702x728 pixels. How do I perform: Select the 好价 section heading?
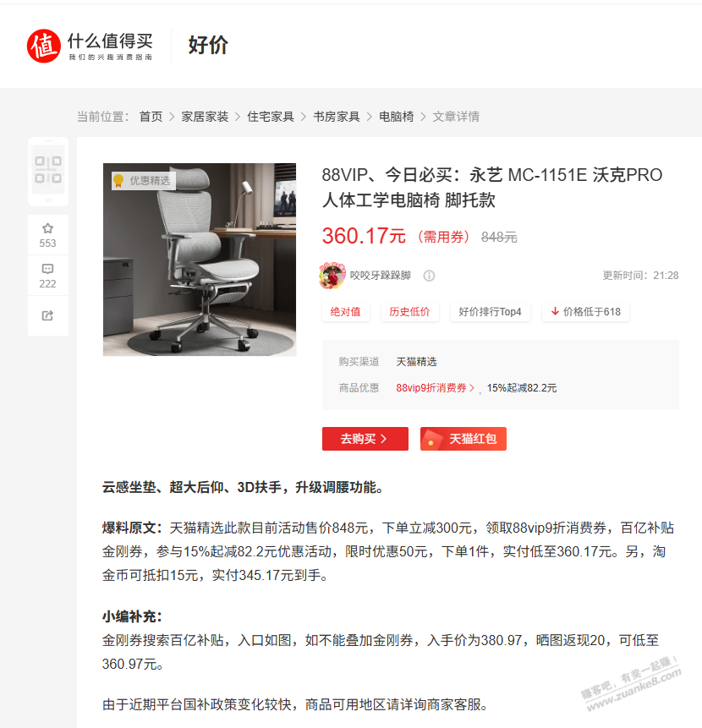click(x=208, y=45)
